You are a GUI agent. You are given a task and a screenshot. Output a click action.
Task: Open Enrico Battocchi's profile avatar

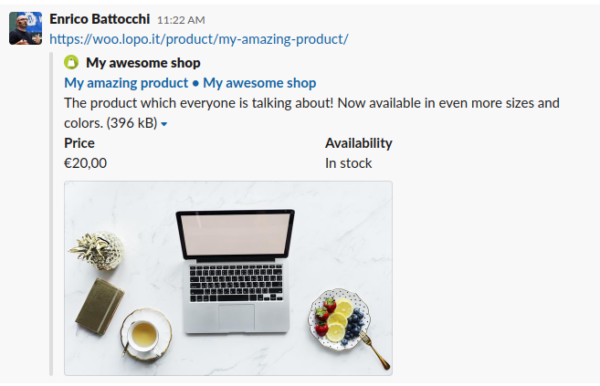26,28
